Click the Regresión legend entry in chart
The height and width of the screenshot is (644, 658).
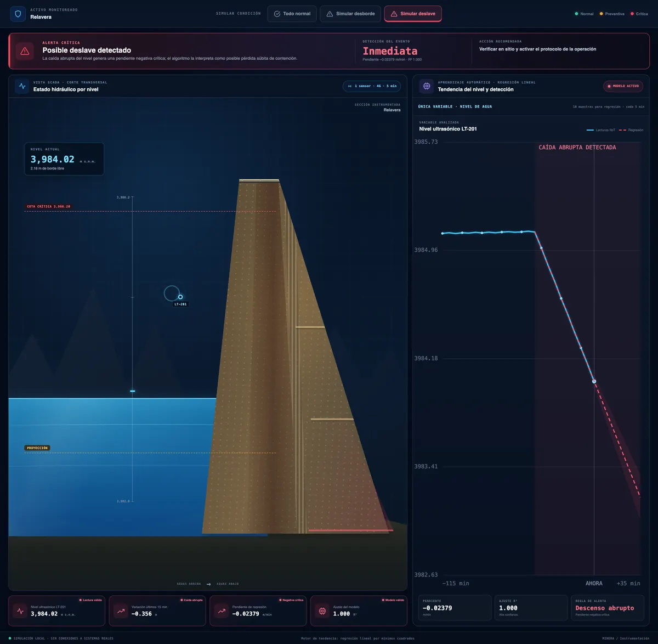tap(631, 130)
